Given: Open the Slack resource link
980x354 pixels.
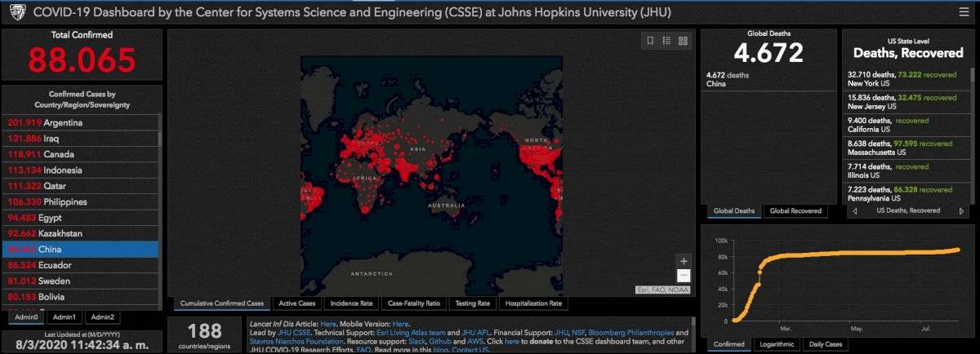Looking at the screenshot, I should point(417,341).
